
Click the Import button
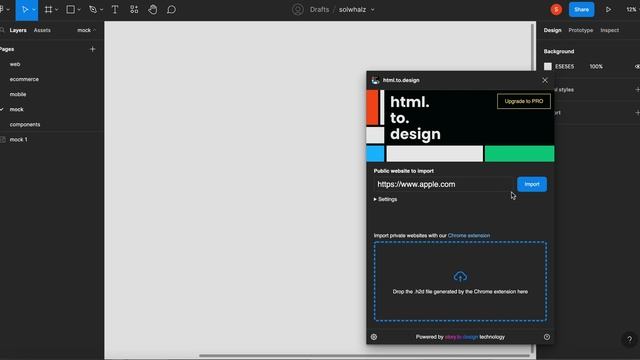pyautogui.click(x=532, y=184)
